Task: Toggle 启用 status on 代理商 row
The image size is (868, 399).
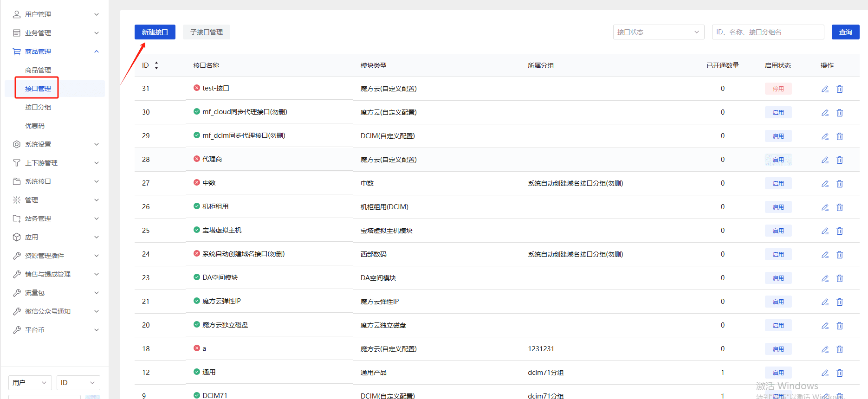Action: [778, 160]
